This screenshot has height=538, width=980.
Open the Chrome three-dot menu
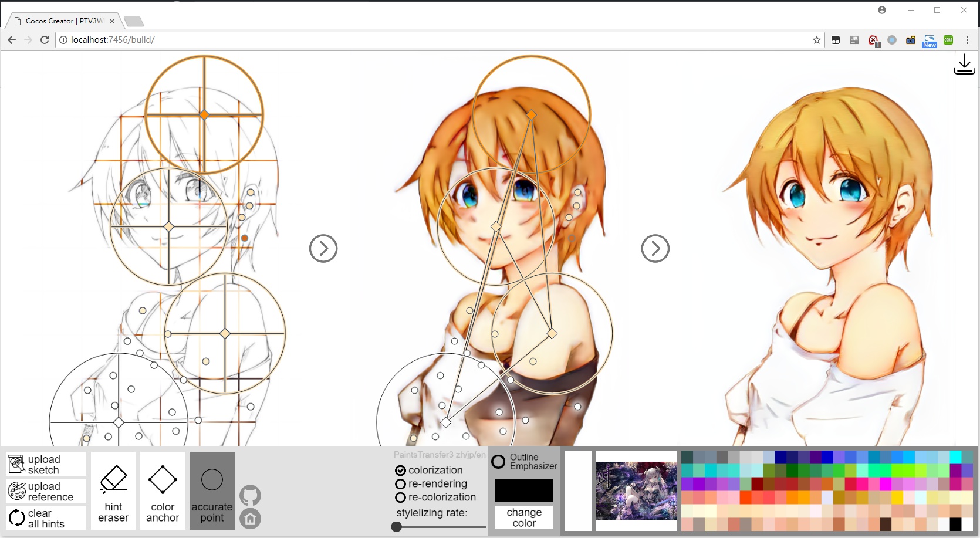click(967, 40)
